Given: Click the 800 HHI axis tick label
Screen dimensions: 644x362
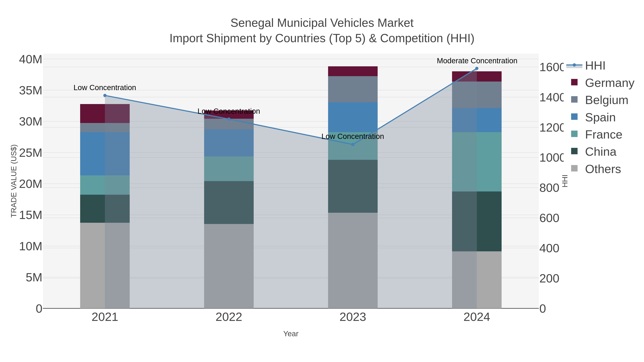Looking at the screenshot, I should [x=549, y=188].
